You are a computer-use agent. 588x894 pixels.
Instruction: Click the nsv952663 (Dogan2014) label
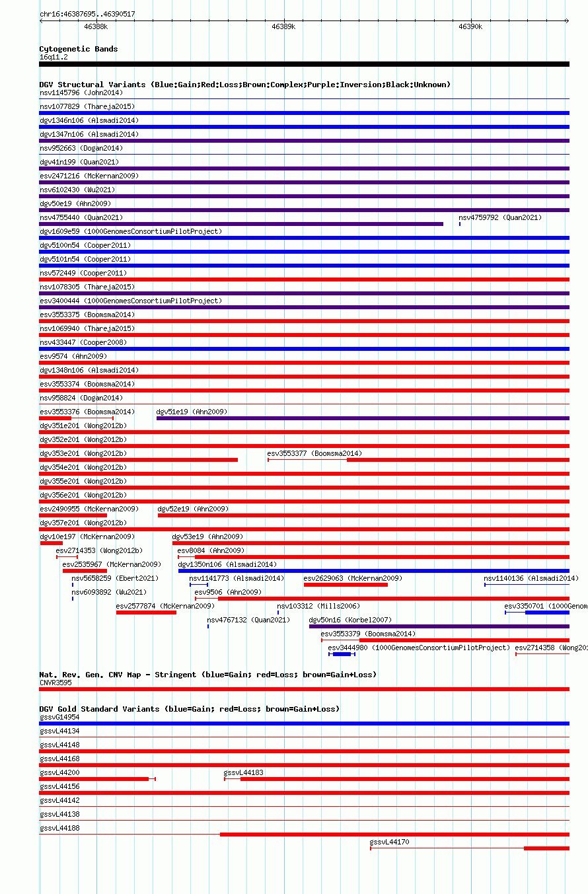(x=81, y=148)
